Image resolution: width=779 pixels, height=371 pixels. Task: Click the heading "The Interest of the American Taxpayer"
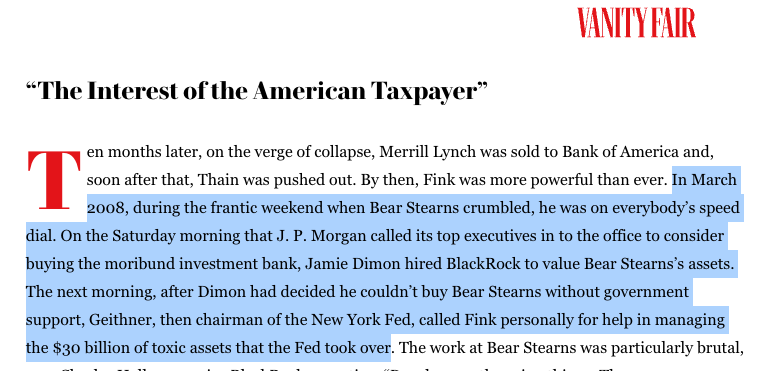[x=256, y=91]
